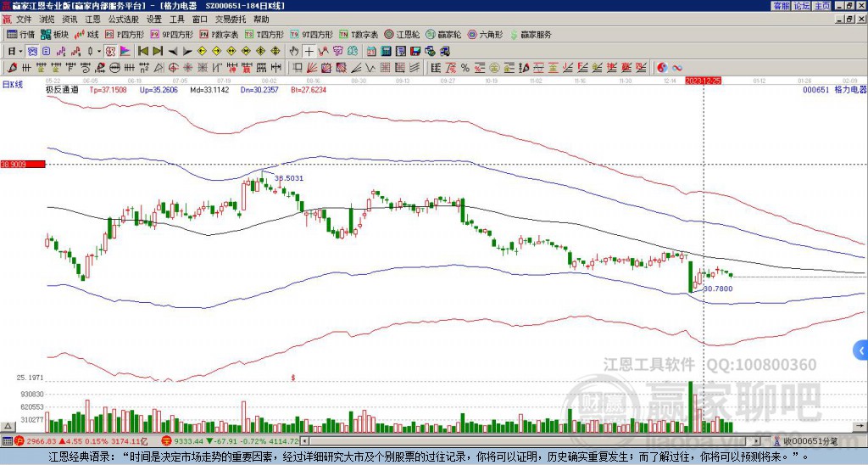The height and width of the screenshot is (465, 868).
Task: Open 赢家服务 service page
Action: tap(531, 34)
